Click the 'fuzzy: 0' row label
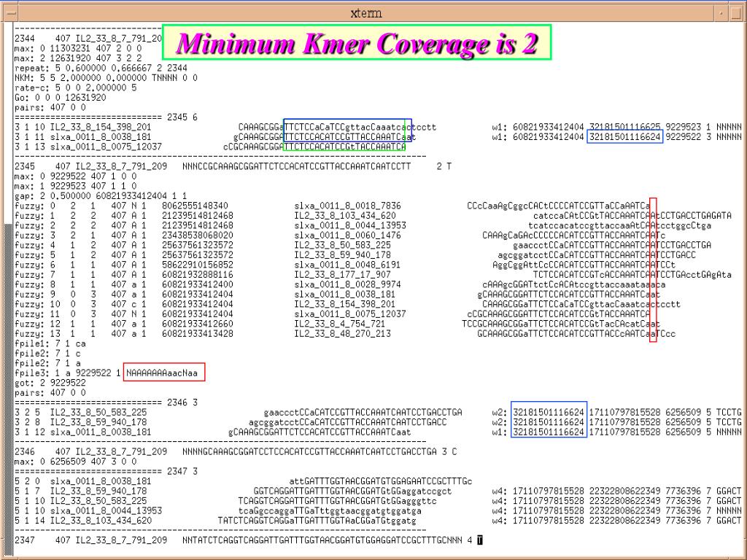This screenshot has height=560, width=747. pyautogui.click(x=35, y=206)
